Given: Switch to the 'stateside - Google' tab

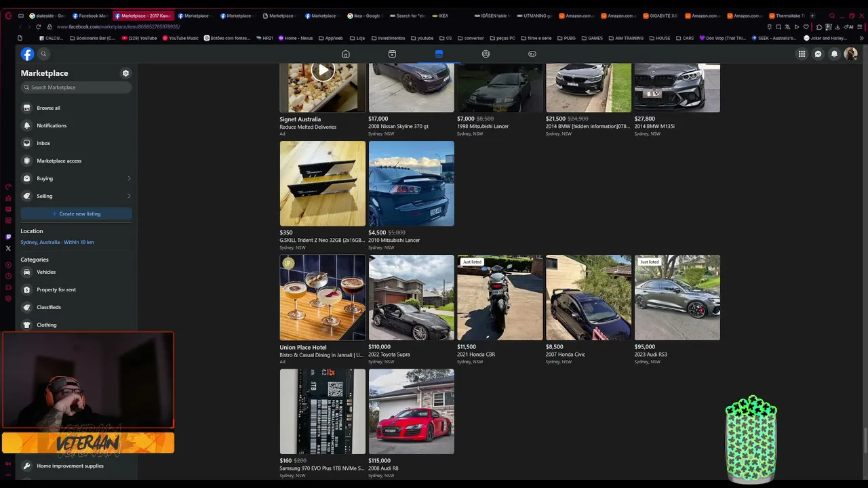Looking at the screenshot, I should pos(47,16).
